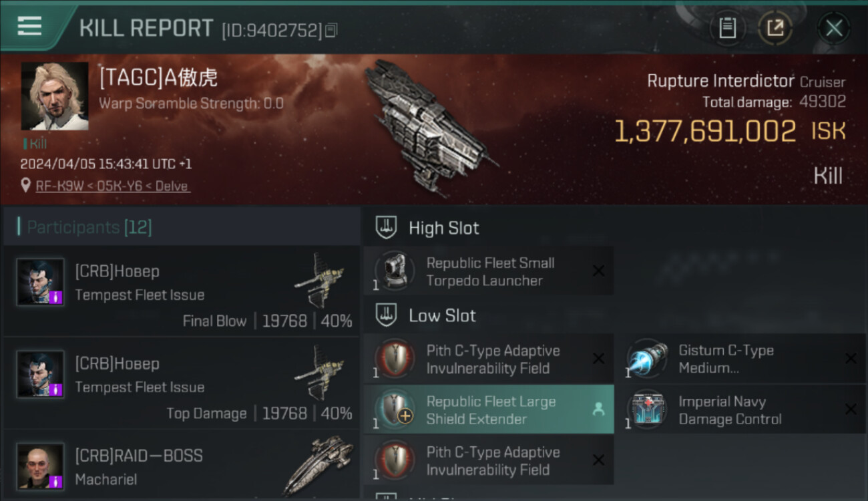
Task: Open the hamburger menu at top left
Action: pyautogui.click(x=29, y=27)
